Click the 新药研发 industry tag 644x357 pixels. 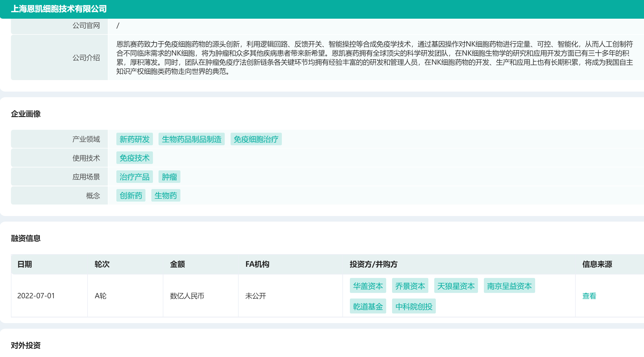(135, 139)
